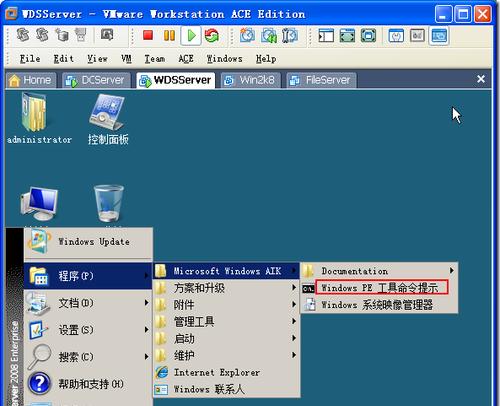Expand the 维护 Maintenance submenu
500x406 pixels.
pos(226,355)
